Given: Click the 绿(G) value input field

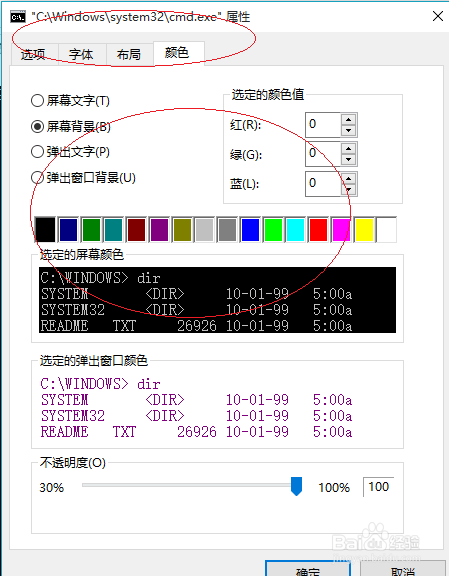Looking at the screenshot, I should (323, 154).
